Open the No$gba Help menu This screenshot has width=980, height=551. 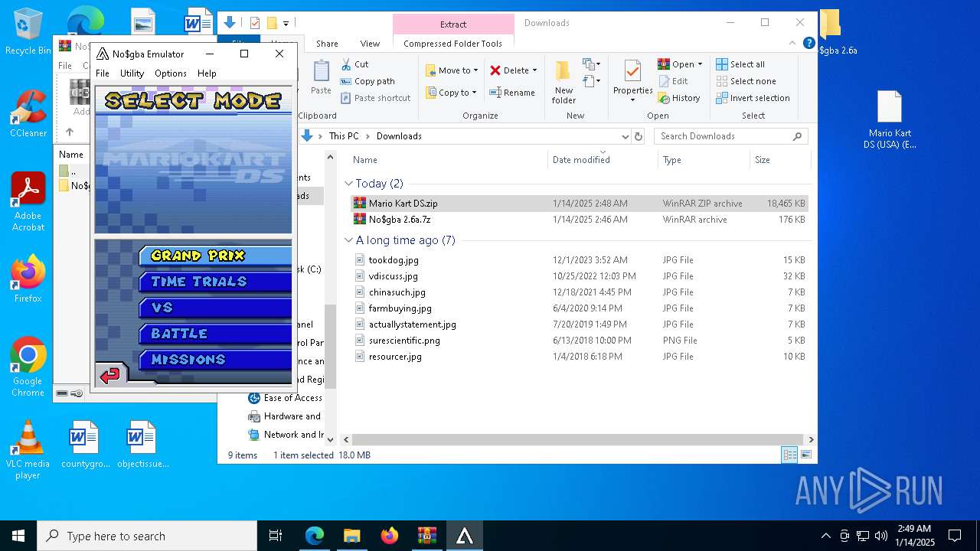point(207,73)
